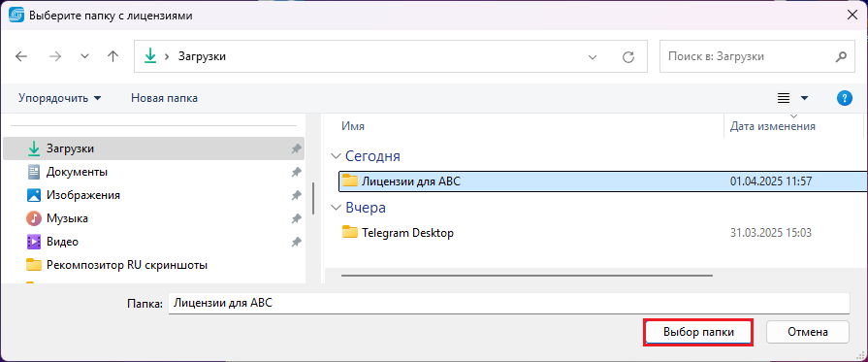Screen dimensions: 868x362
Task: Open Рекомпозитор RU скриншоты folder in sidebar
Action: 153,265
